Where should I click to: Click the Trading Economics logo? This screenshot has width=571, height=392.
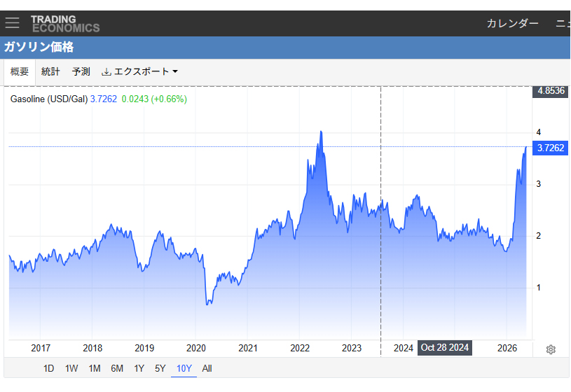(x=65, y=24)
